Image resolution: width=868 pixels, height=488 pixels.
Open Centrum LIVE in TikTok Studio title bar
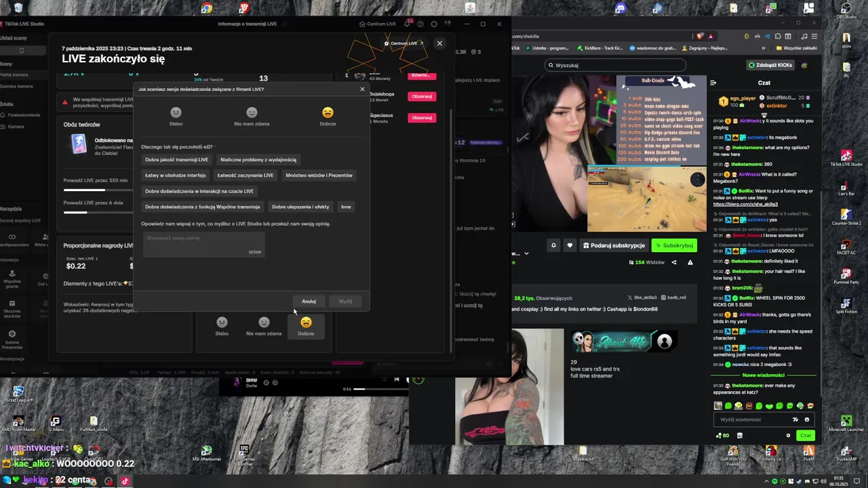378,24
